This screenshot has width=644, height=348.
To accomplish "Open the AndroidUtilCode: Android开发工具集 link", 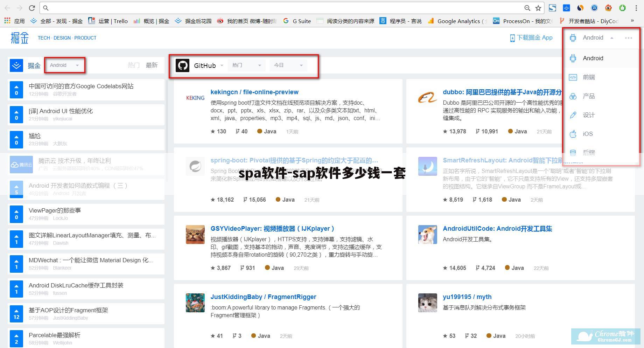I will (x=497, y=229).
